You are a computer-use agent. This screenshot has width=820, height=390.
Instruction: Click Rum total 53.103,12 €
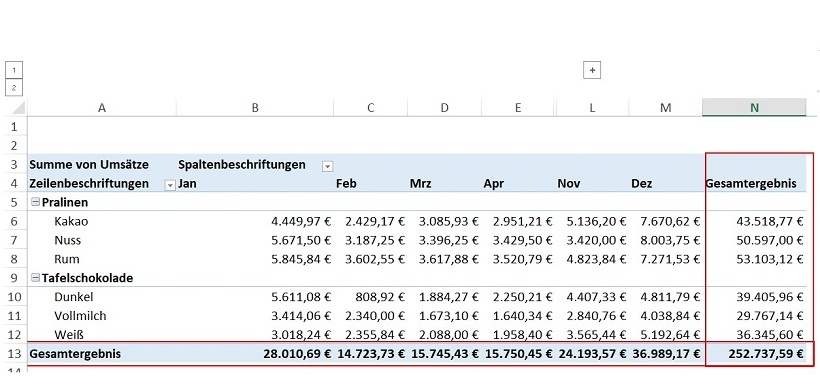(x=770, y=259)
